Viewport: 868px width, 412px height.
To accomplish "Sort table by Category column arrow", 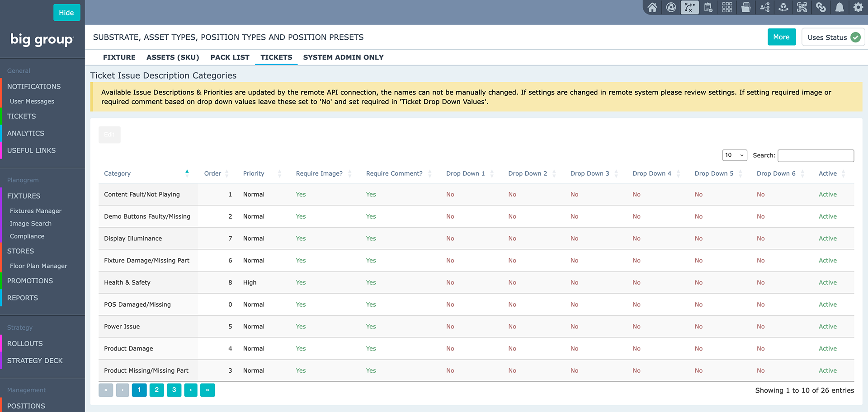I will 187,172.
